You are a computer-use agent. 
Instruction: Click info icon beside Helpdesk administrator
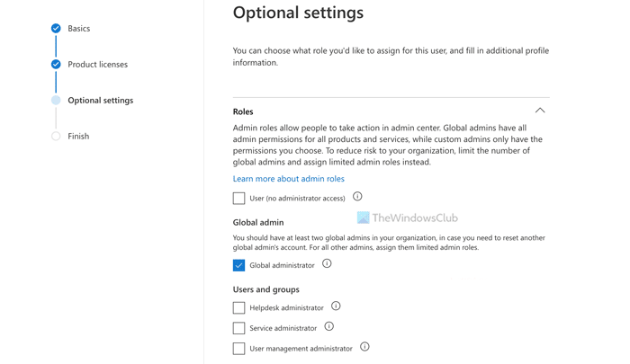pos(336,306)
